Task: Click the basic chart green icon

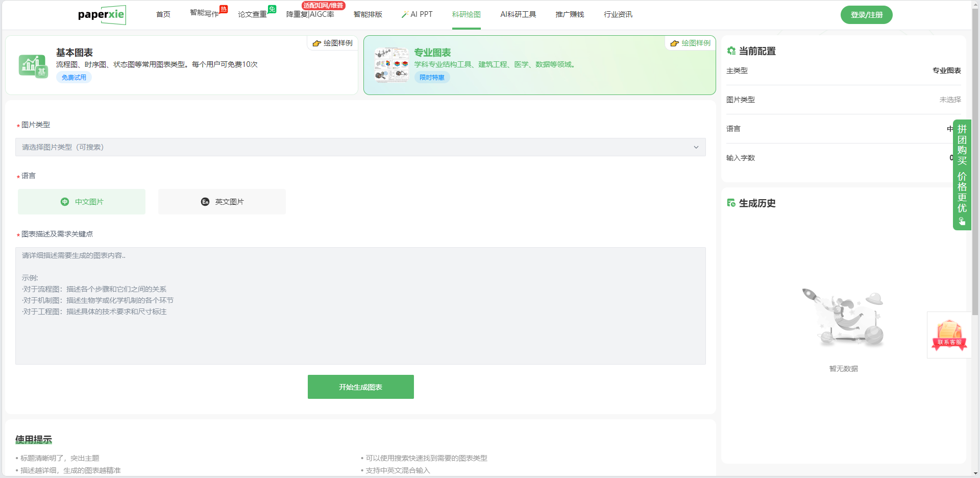Action: pyautogui.click(x=33, y=65)
